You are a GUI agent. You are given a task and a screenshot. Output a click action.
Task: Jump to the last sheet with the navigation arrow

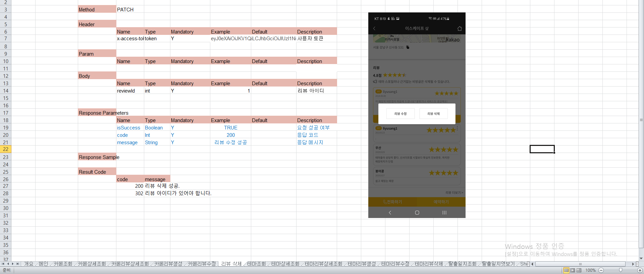point(18,264)
